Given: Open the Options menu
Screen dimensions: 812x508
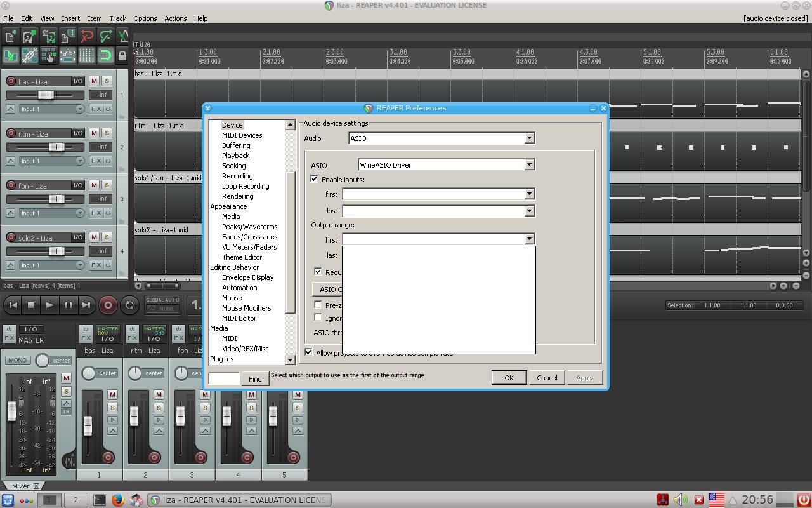Looking at the screenshot, I should pos(145,18).
